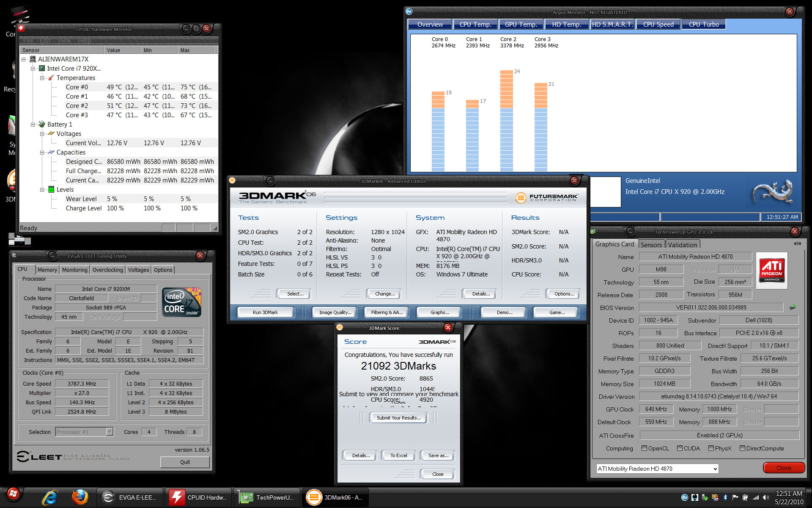Click the Bluetooth tray icon

725,497
